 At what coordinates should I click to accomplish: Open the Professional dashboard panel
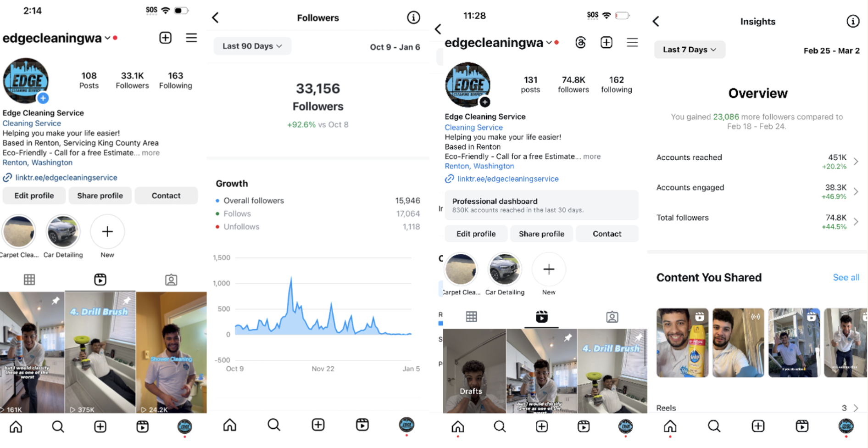[541, 205]
